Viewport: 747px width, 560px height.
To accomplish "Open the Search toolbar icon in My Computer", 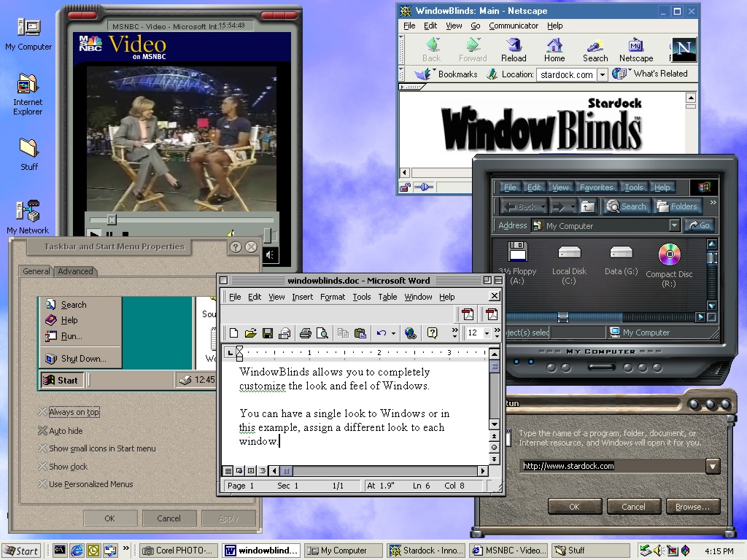I will [626, 206].
